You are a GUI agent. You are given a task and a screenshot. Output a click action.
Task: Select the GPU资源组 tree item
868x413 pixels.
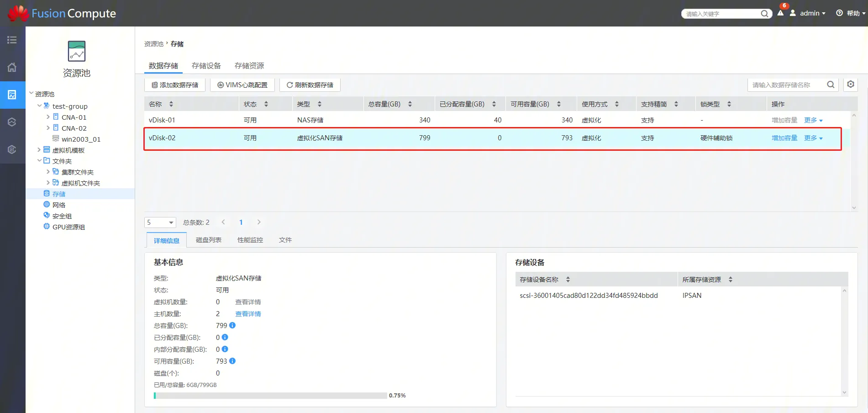68,227
